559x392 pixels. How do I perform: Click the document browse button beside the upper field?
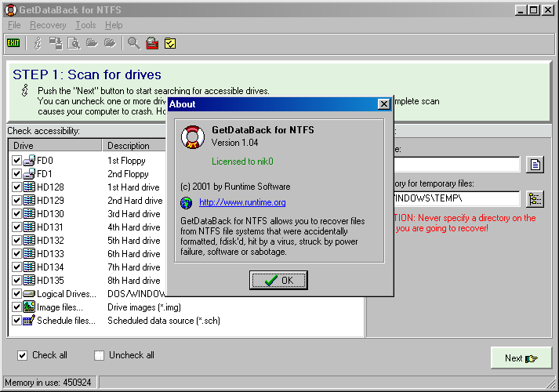click(535, 165)
